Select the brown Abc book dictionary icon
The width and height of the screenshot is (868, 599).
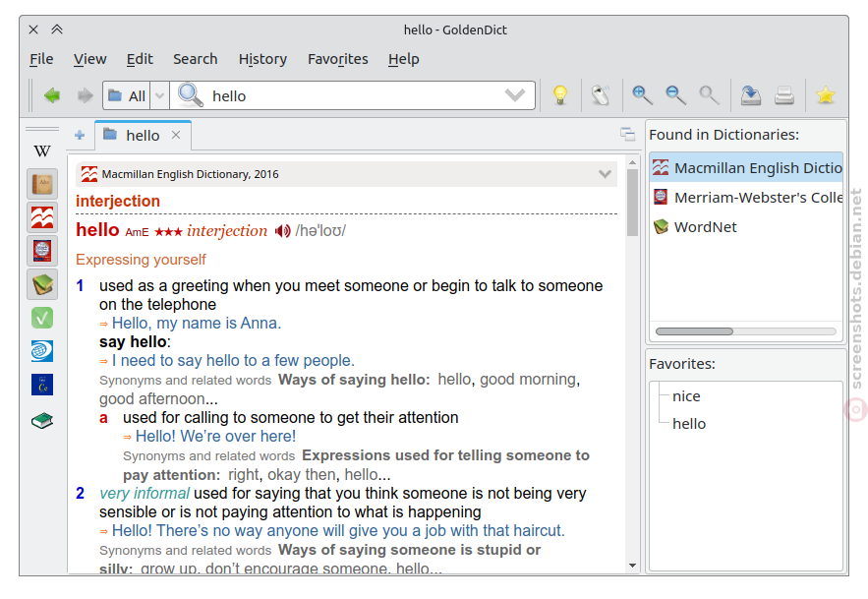coord(42,183)
